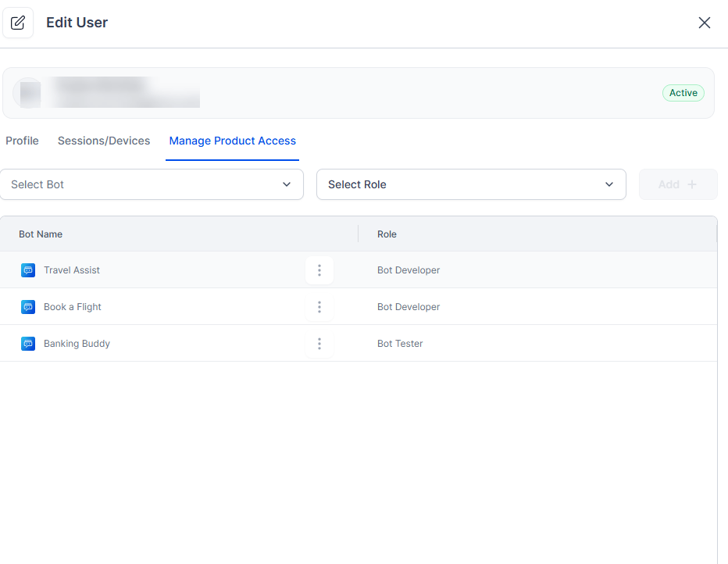Open options menu for Travel Assist
728x564 pixels.
(319, 270)
